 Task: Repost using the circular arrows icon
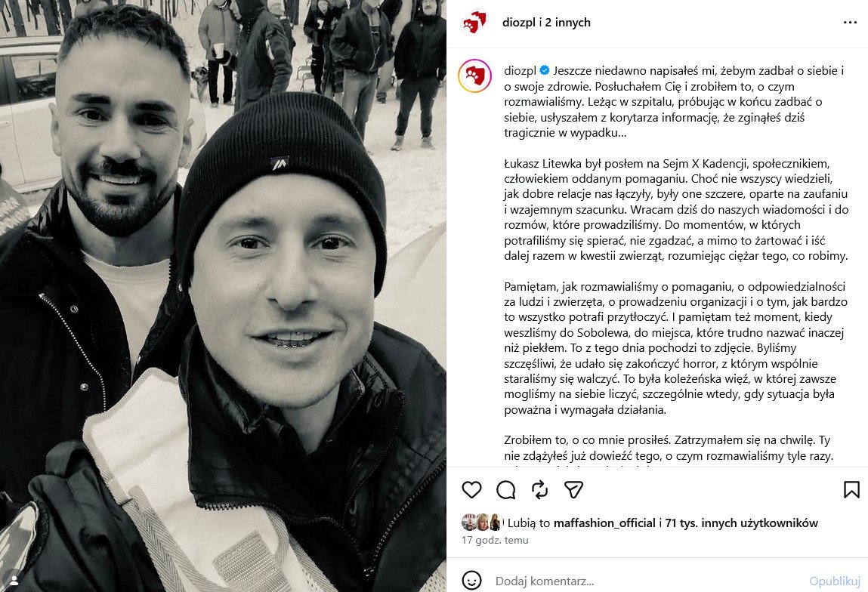(x=539, y=489)
